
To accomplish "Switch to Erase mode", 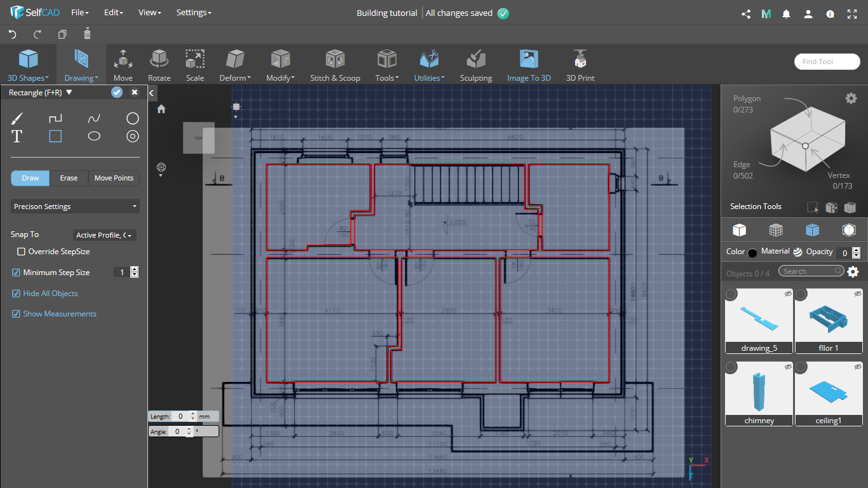I will 69,178.
